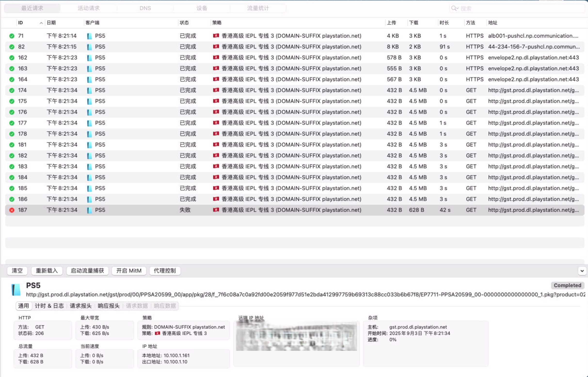Open search options dropdown arrow
The image size is (588, 377).
tap(457, 8)
